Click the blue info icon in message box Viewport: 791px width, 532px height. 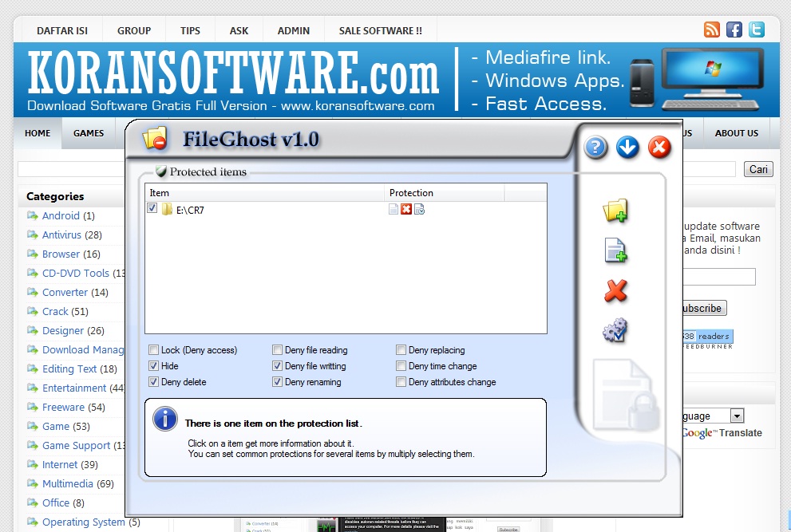(165, 419)
